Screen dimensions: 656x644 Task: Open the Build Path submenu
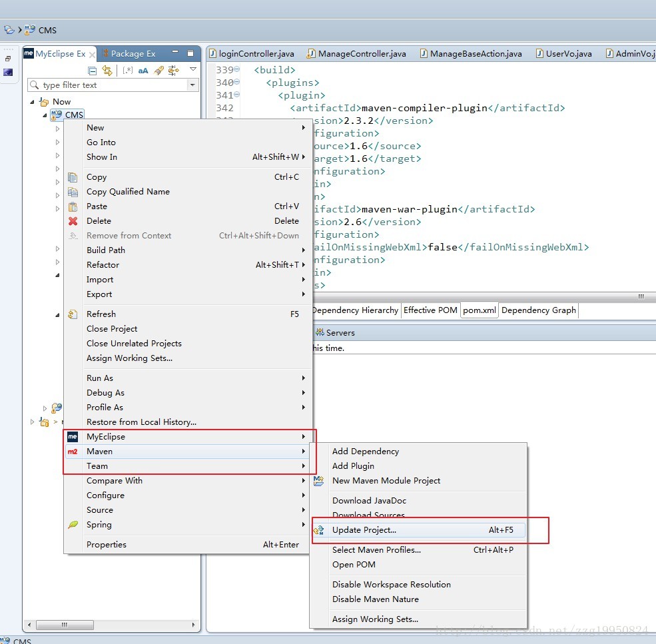pyautogui.click(x=186, y=250)
